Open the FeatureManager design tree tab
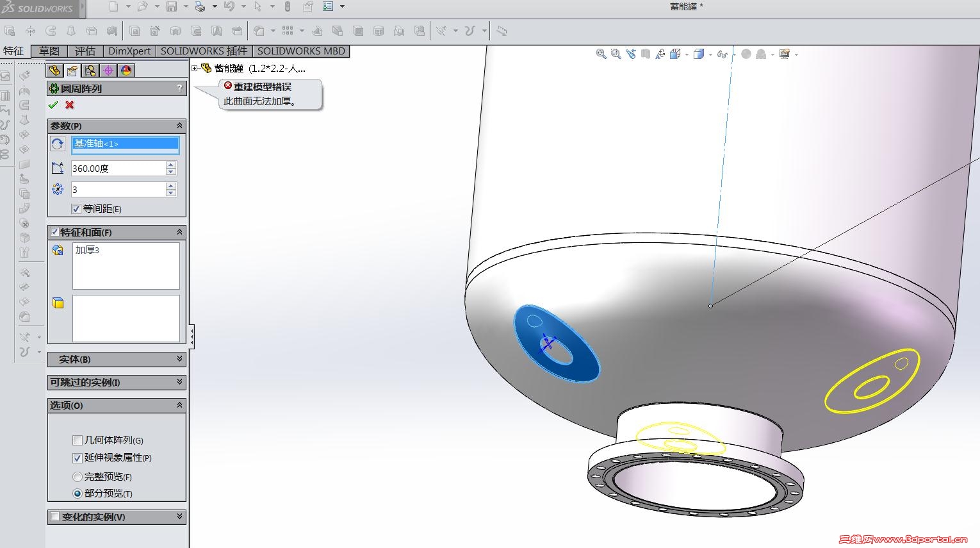The width and height of the screenshot is (980, 548). (54, 71)
